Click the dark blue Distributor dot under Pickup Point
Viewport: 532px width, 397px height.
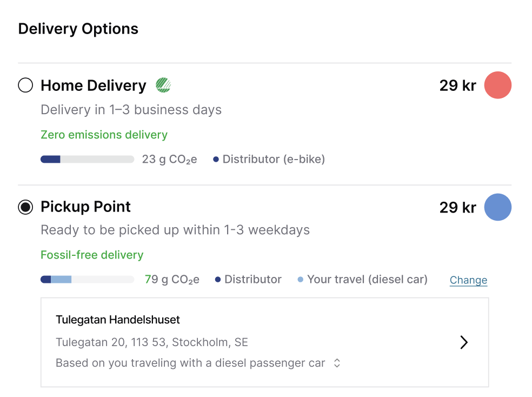(x=218, y=280)
